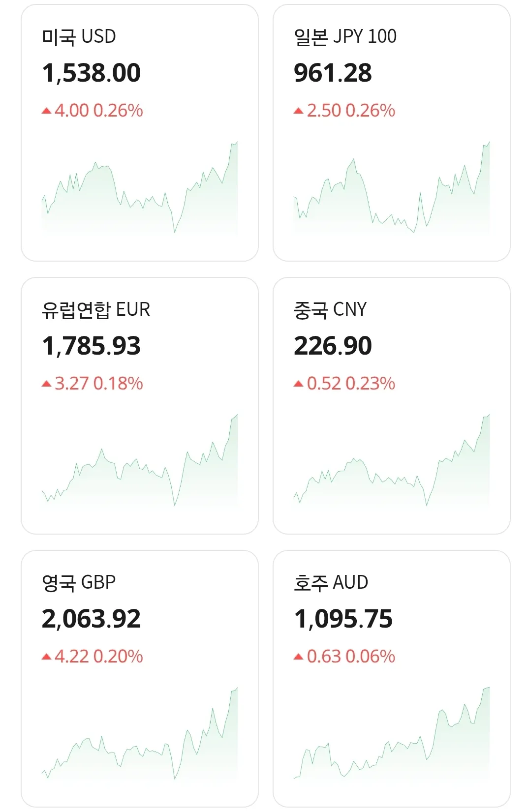Click the USD trend sparkline chart

pos(140,187)
